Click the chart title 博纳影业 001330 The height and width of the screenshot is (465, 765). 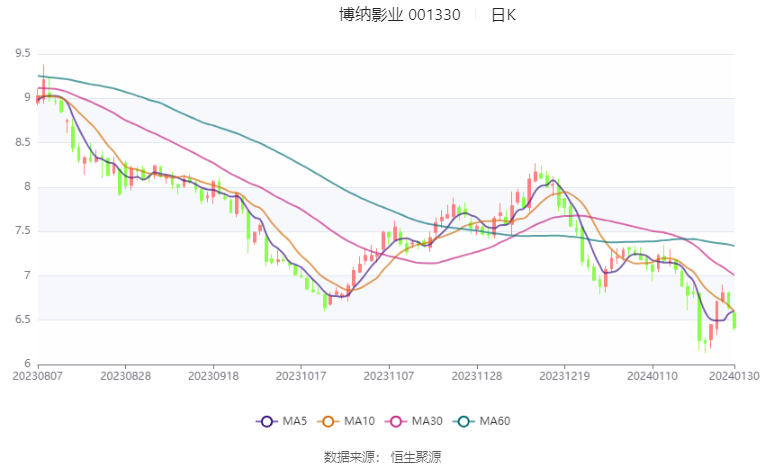click(400, 15)
